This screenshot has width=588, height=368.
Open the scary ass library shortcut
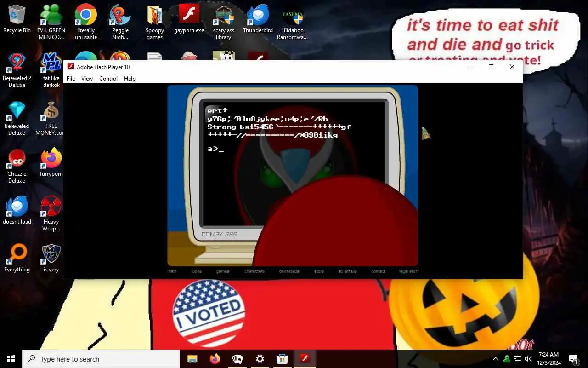[224, 22]
